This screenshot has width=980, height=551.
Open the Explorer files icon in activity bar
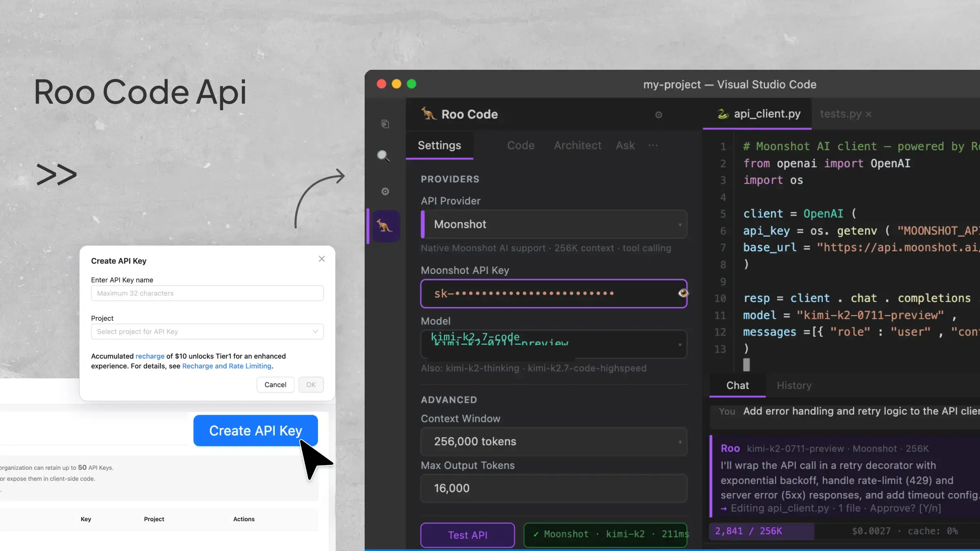pyautogui.click(x=385, y=124)
